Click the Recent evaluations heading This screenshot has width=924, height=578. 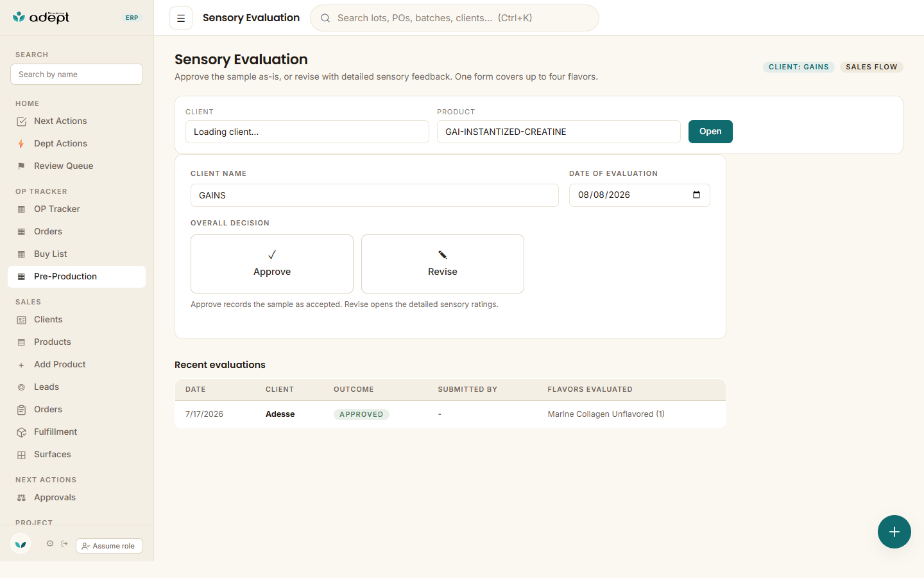(x=220, y=365)
